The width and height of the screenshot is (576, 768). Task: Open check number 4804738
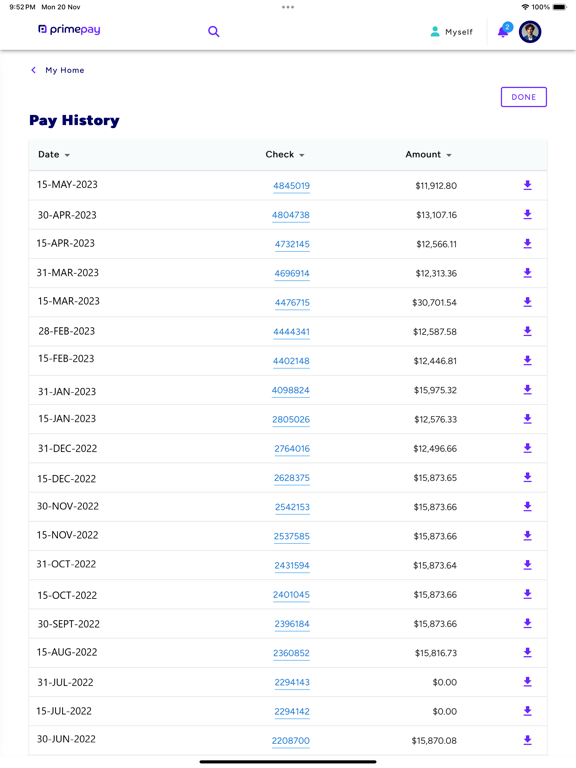pos(291,215)
